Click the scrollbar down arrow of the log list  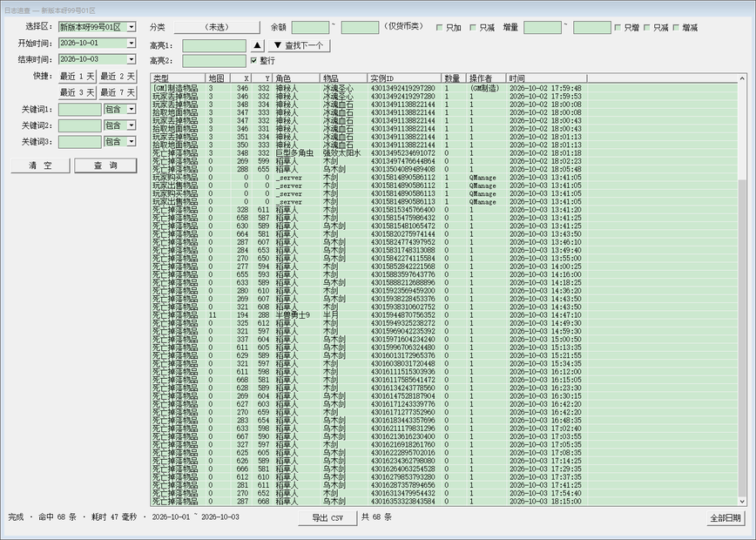click(742, 502)
